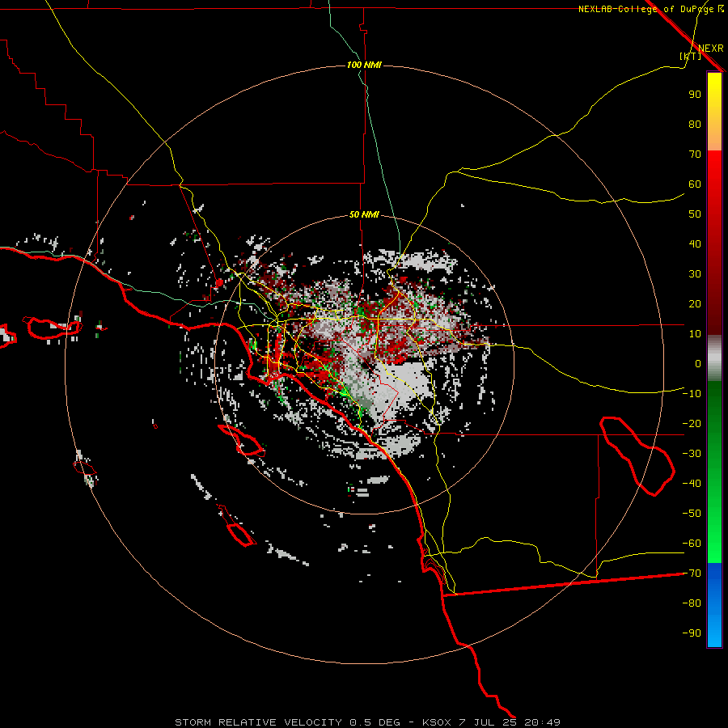Click the "20" value on the velocity scale
The image size is (728, 728).
(695, 304)
